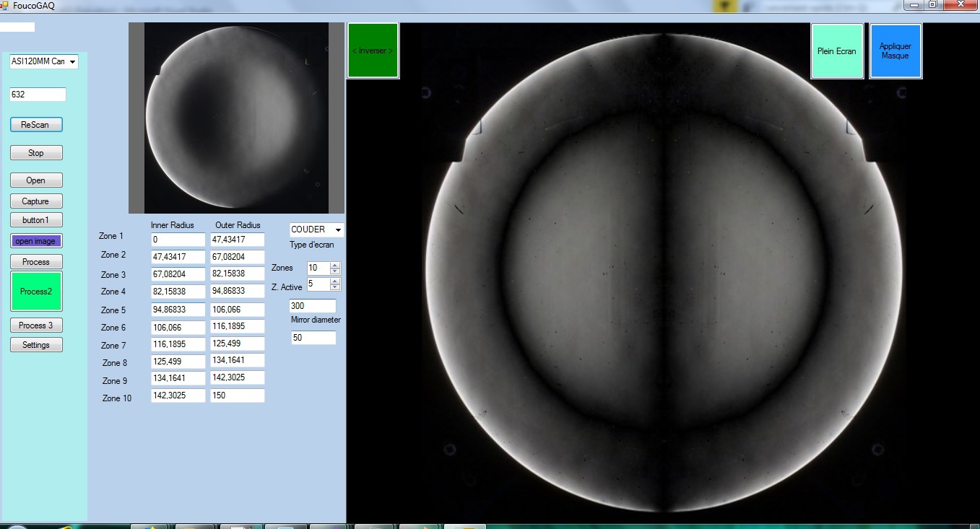Select the Z. Active number field
This screenshot has height=529, width=980.
[318, 284]
